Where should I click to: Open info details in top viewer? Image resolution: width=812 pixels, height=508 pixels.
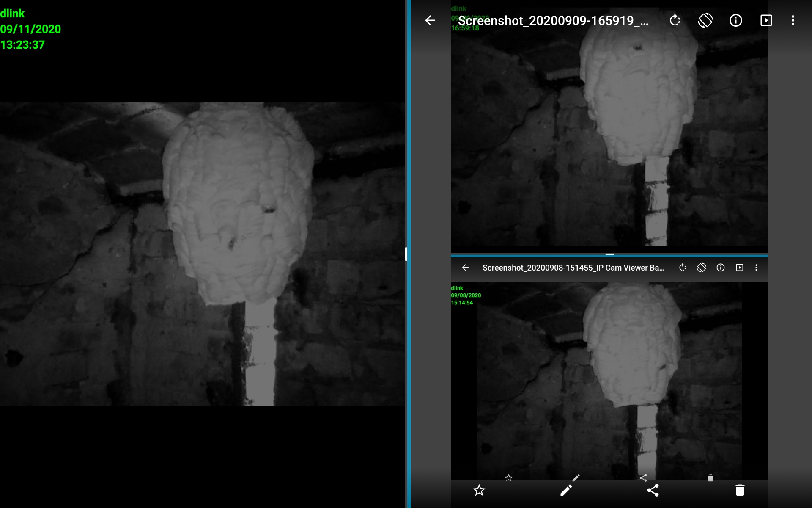tap(735, 20)
